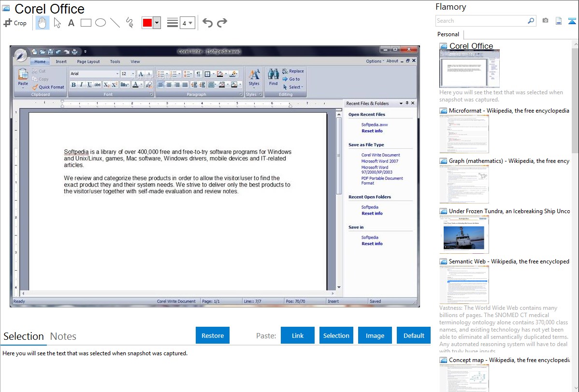
Task: Choose the arrow pointer tool
Action: (x=57, y=23)
